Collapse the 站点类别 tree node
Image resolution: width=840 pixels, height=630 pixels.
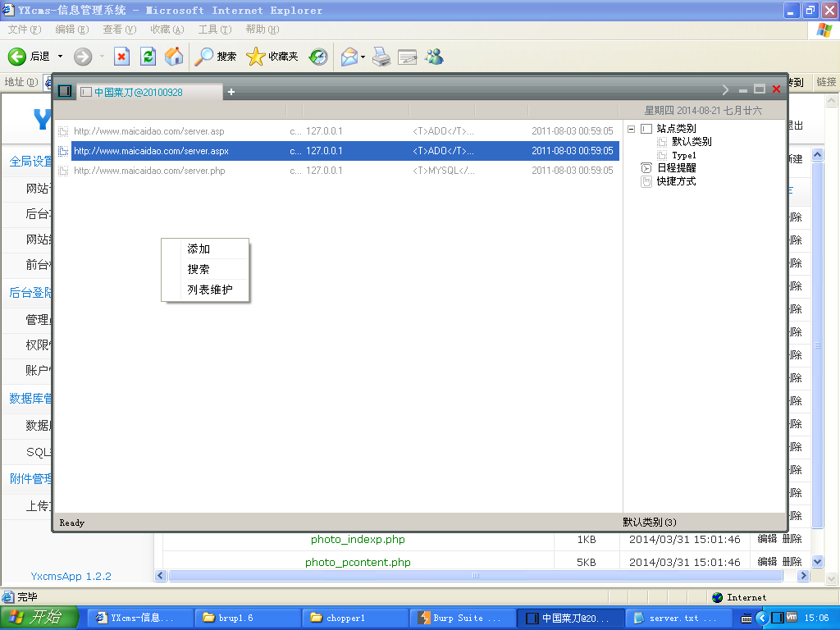631,129
